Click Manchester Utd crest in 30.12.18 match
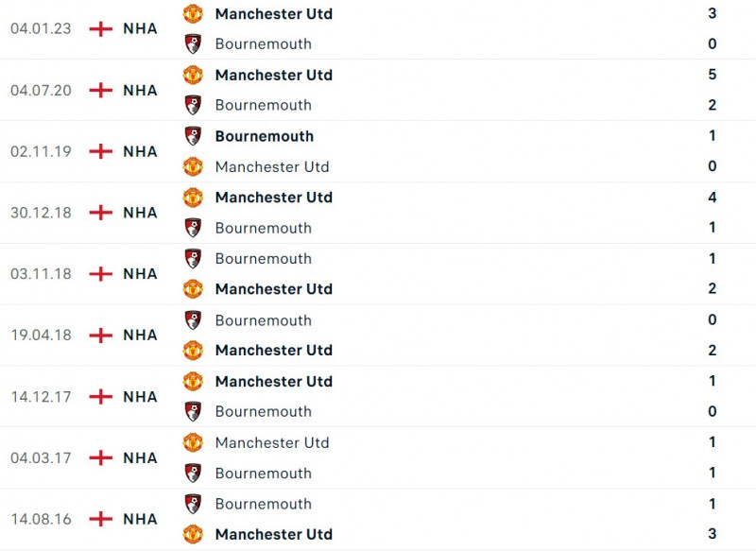 [193, 198]
